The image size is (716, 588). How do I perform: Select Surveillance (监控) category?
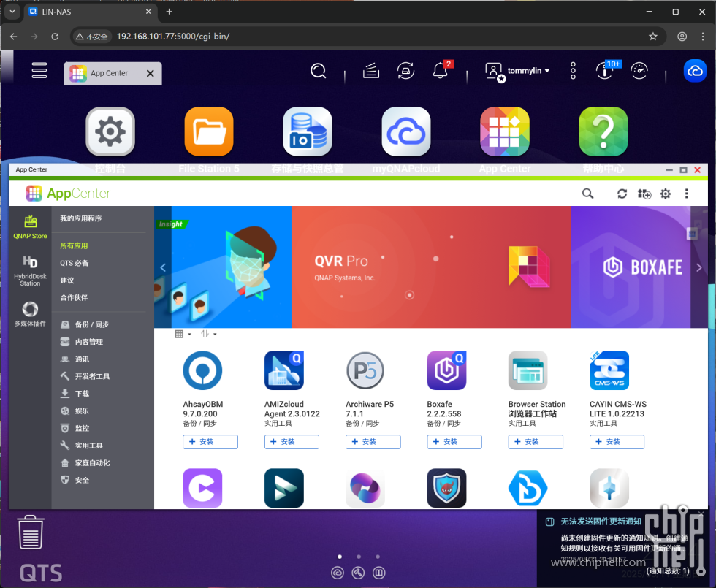[x=75, y=428]
